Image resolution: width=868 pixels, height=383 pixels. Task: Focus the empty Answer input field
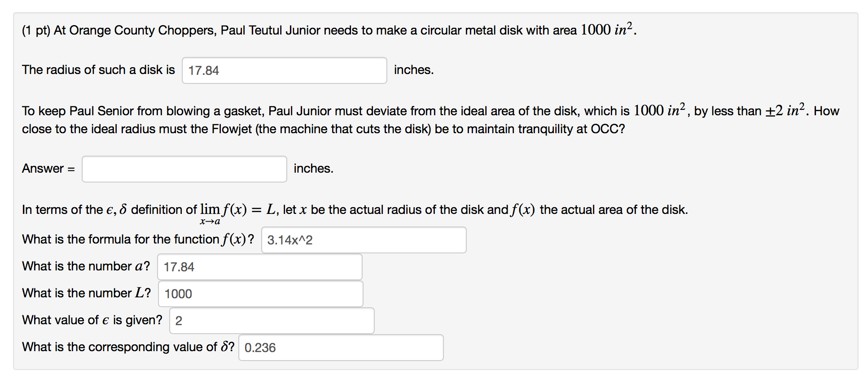pos(184,169)
